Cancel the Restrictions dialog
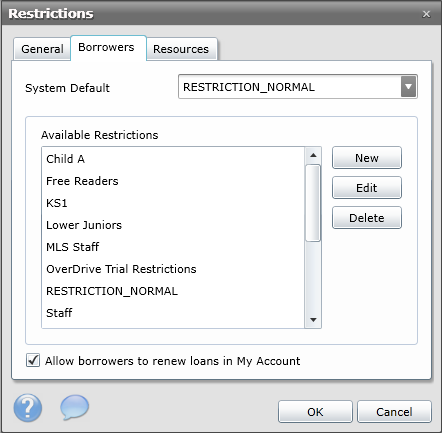 tap(394, 412)
